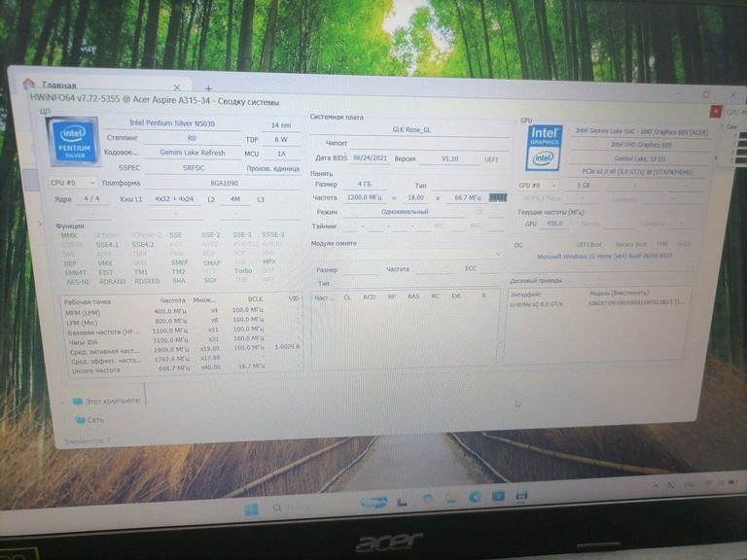Click the MFM (LPM) operating point row

click(x=183, y=311)
